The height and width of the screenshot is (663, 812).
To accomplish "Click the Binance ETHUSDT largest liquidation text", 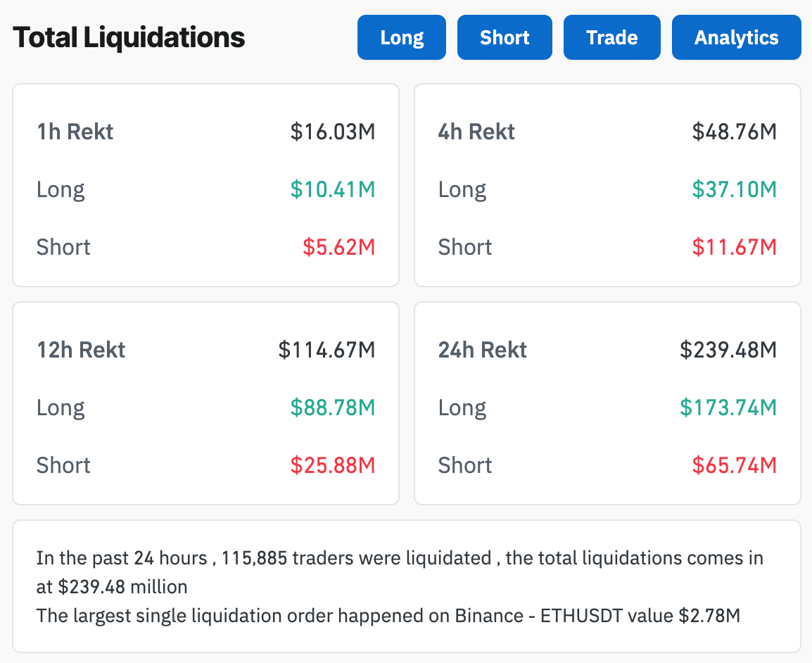I will [x=388, y=616].
